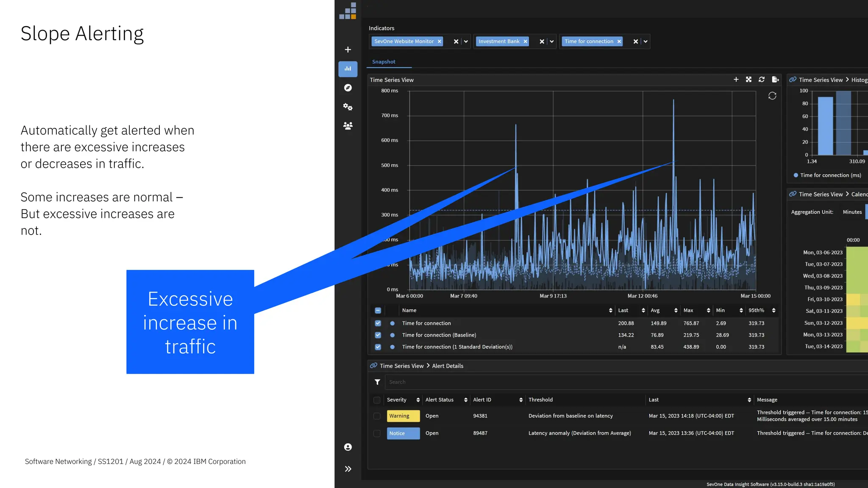Click the Time Series View breadcrumb above histogram

coord(821,80)
